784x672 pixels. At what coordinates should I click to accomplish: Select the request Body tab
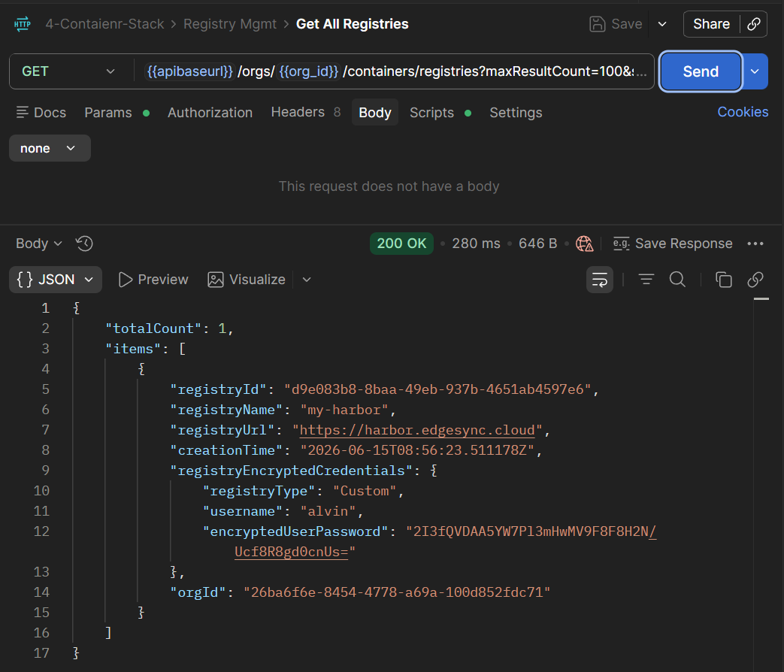pos(375,113)
